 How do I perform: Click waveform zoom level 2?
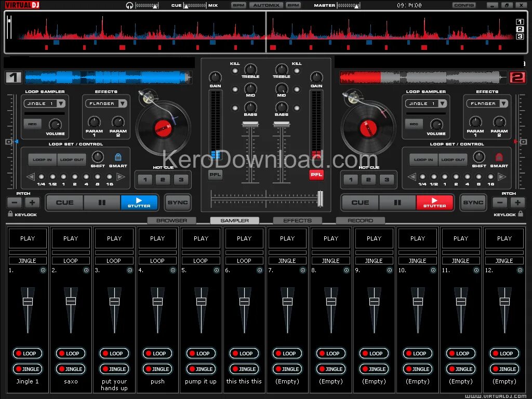click(520, 29)
